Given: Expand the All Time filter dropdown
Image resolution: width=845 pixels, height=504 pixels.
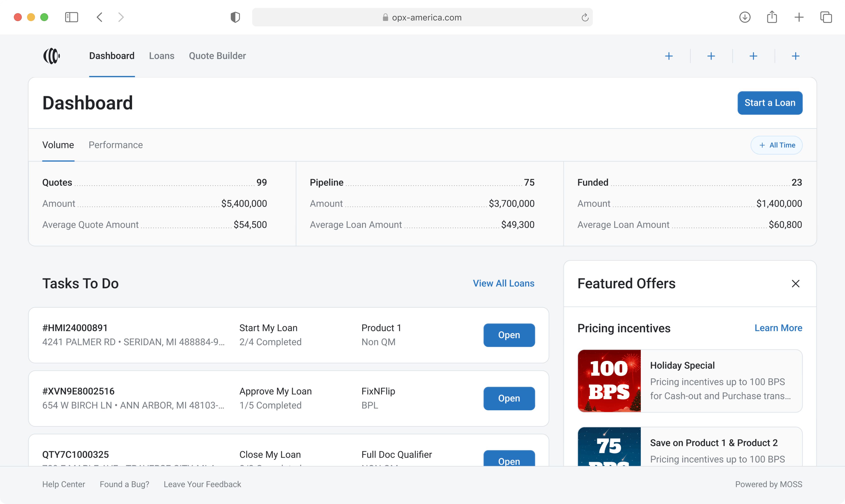Looking at the screenshot, I should [776, 145].
